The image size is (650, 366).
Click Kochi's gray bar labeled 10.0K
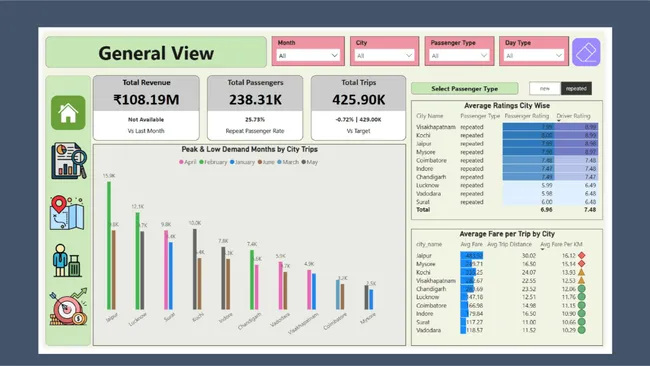pos(195,269)
